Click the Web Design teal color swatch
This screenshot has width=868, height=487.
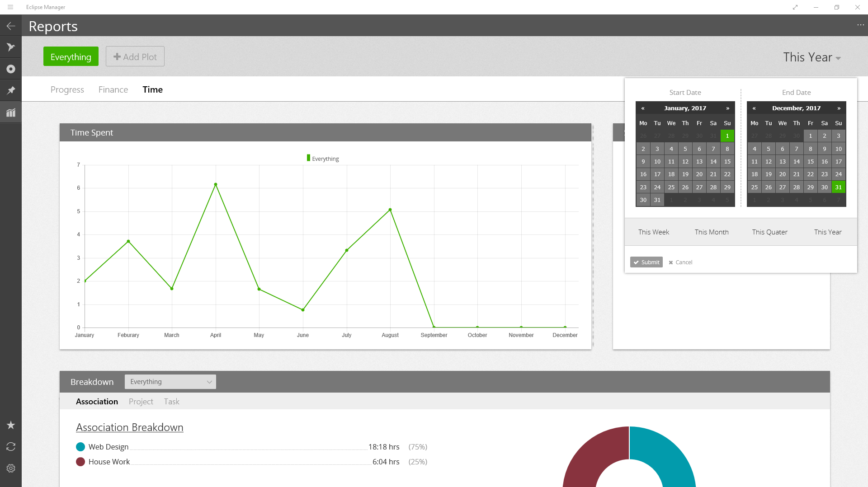80,447
